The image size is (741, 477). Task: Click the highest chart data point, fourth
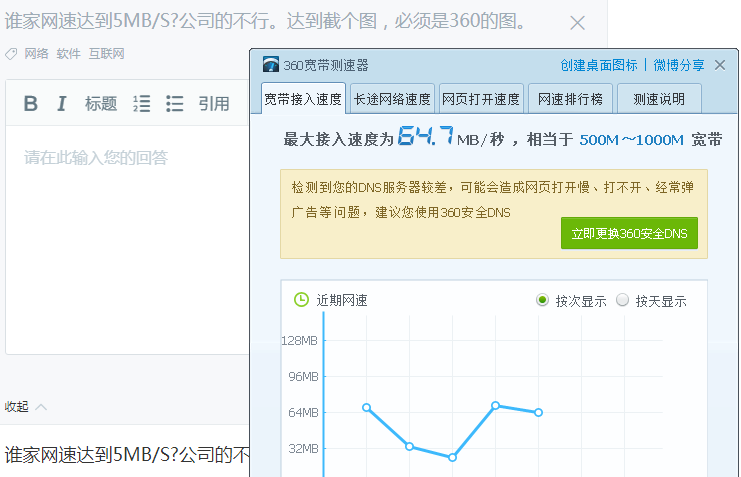(x=495, y=405)
